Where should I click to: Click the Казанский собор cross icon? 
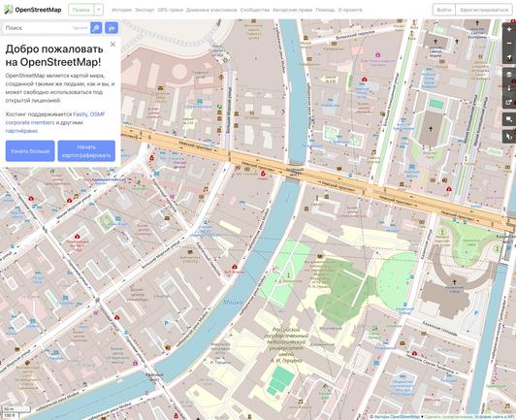[x=454, y=282]
